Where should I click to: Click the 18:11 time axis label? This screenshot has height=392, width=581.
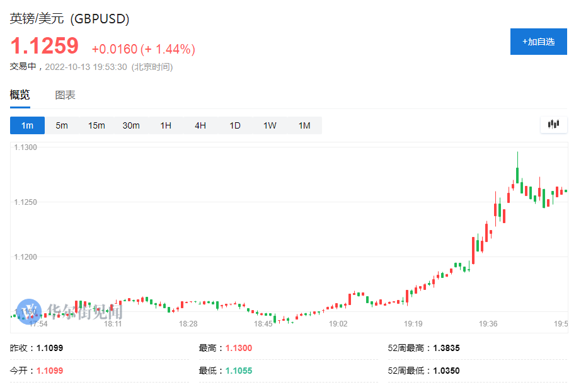pos(113,324)
